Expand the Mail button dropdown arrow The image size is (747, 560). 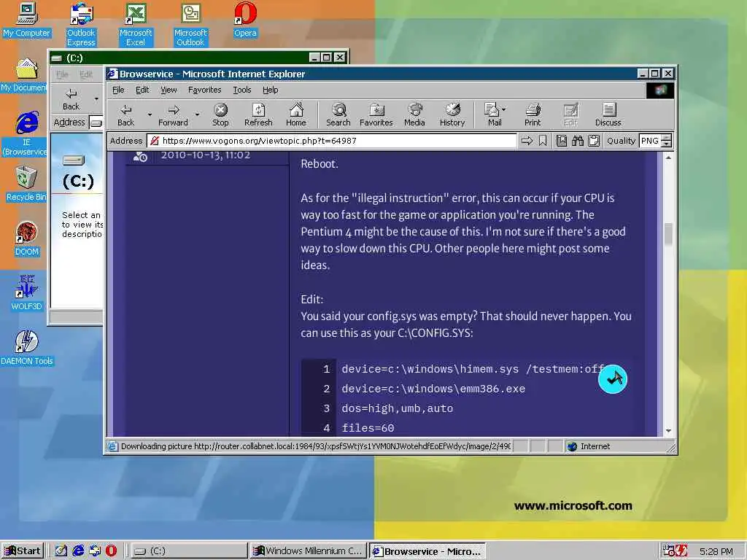pyautogui.click(x=504, y=109)
